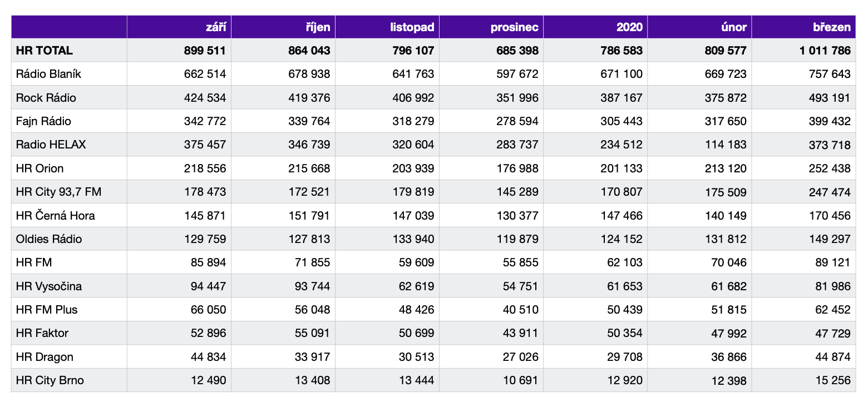Viewport: 868px width, 402px height.
Task: Select the "HR TOTAL" row label
Action: tap(45, 51)
